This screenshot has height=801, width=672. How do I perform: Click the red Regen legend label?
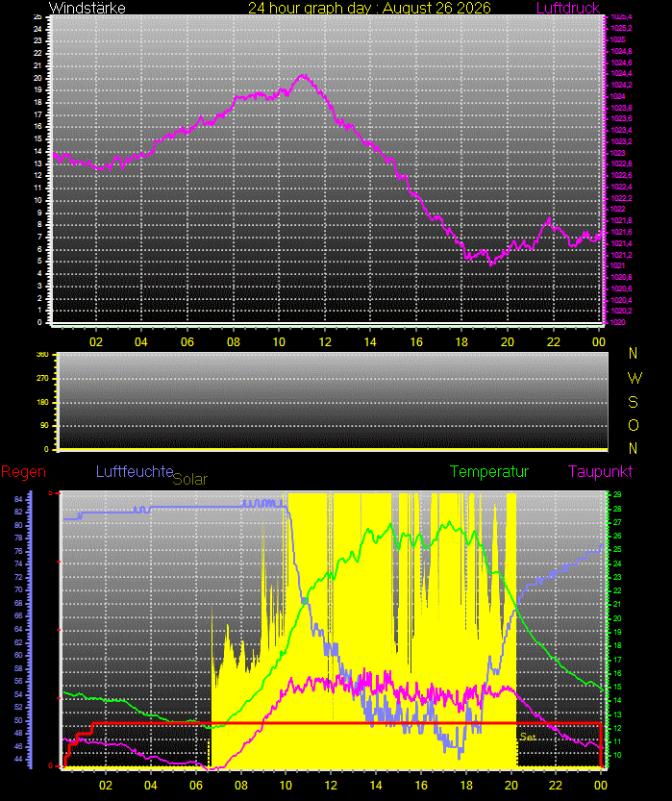pos(23,471)
